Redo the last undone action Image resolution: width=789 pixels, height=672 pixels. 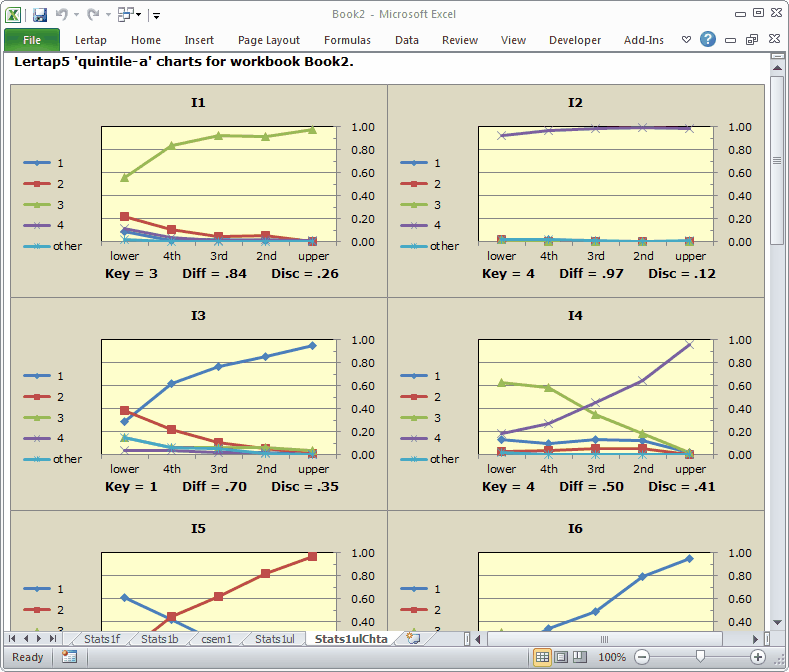point(93,15)
